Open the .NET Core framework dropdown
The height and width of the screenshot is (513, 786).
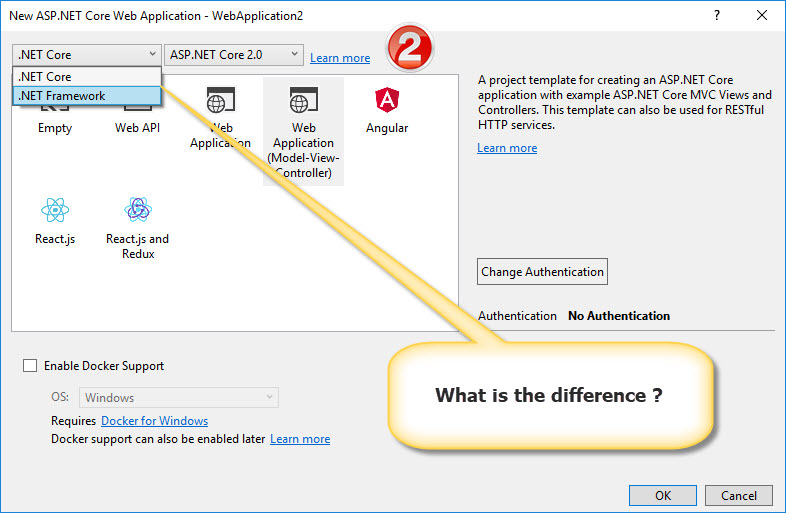[87, 55]
